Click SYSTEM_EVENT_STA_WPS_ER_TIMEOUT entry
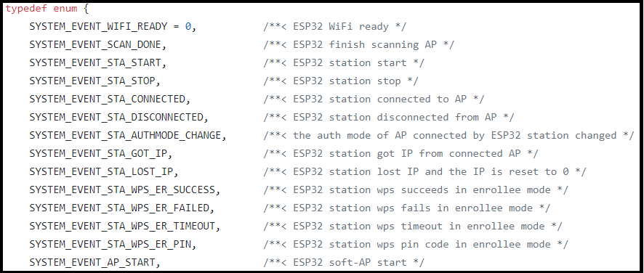Image resolution: width=644 pixels, height=273 pixels. pos(122,227)
